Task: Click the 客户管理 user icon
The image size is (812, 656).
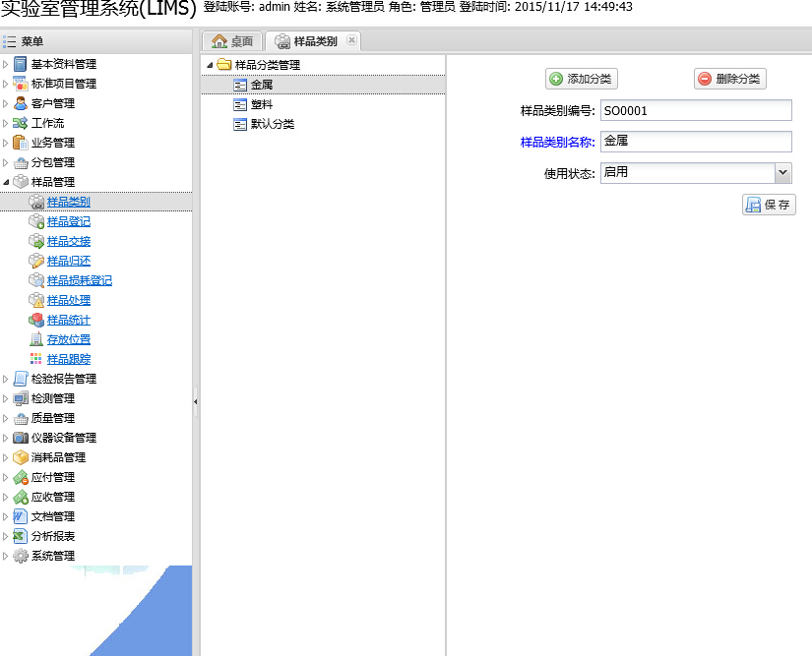Action: click(21, 103)
